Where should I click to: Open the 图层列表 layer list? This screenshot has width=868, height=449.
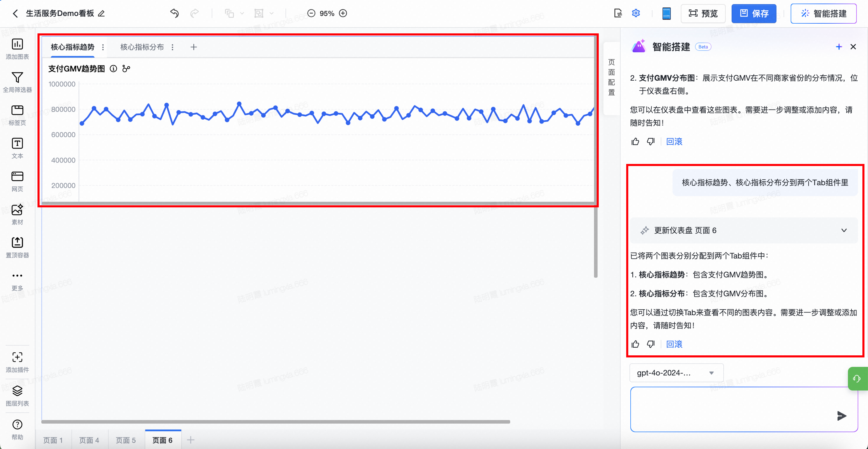click(17, 391)
